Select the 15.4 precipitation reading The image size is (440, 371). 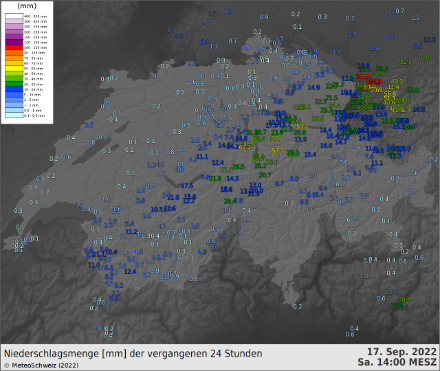click(x=310, y=154)
